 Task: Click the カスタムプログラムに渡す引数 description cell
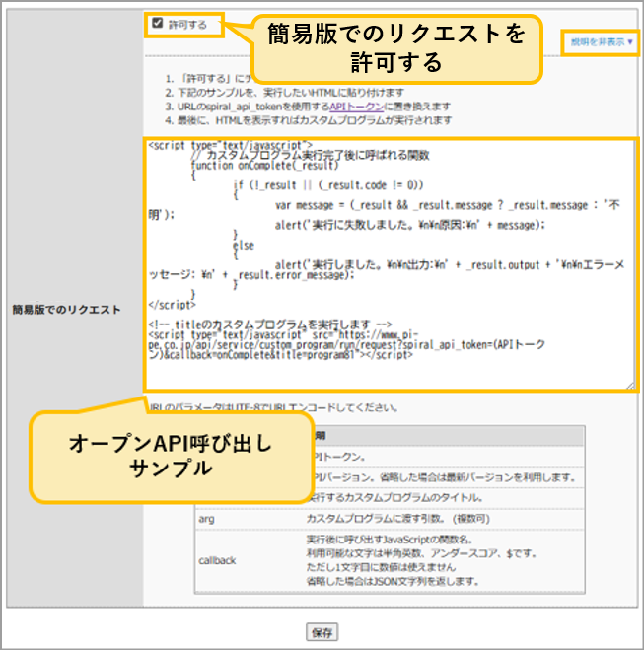click(x=406, y=517)
